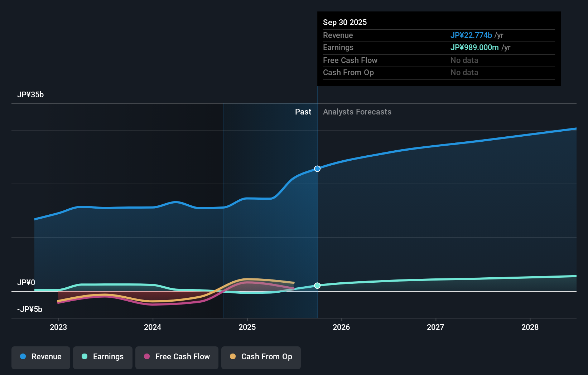This screenshot has height=375, width=588.
Task: Click the Earnings data point marker on chart
Action: [x=317, y=286]
